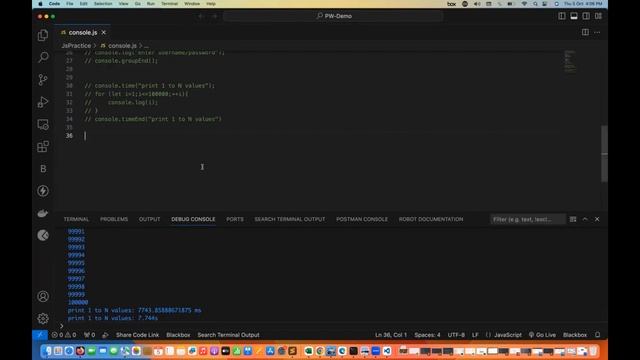Image resolution: width=640 pixels, height=360 pixels.
Task: Open the Extensions view
Action: point(43,147)
